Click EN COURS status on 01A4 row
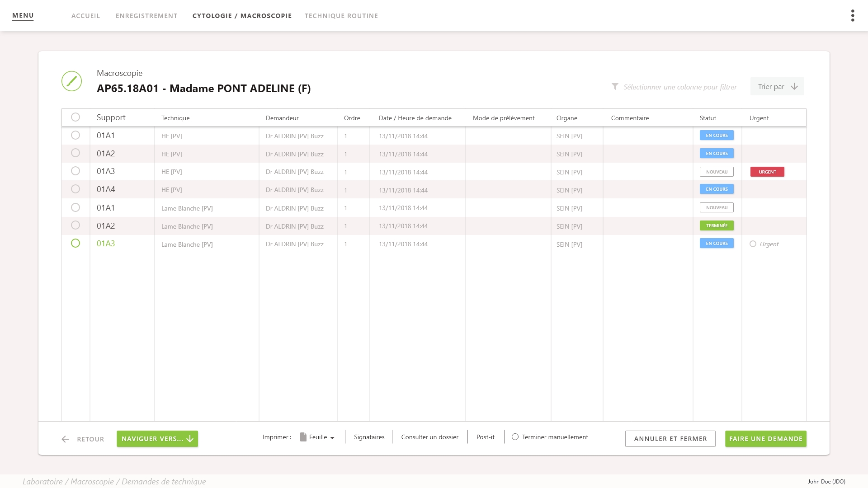This screenshot has height=488, width=868. [x=717, y=189]
